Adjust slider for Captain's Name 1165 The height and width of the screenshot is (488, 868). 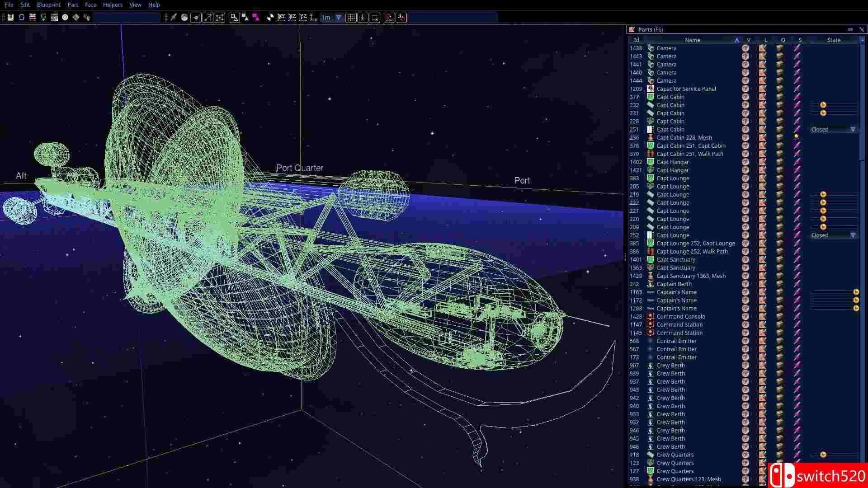click(856, 292)
